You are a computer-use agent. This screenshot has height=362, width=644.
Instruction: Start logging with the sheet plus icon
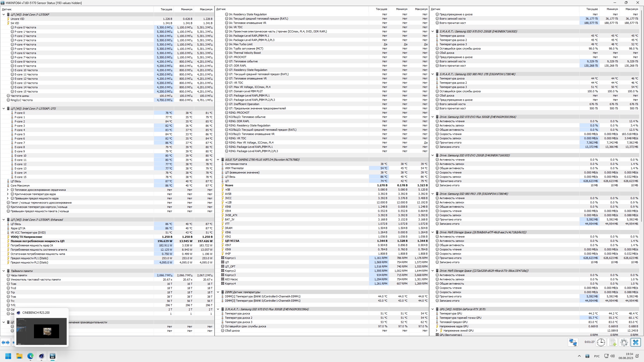pyautogui.click(x=613, y=342)
